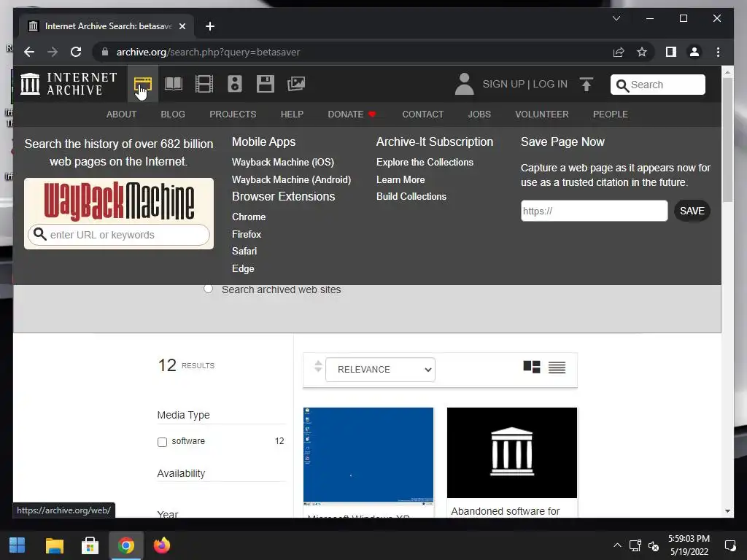
Task: Open the Edge extension link
Action: 243,268
